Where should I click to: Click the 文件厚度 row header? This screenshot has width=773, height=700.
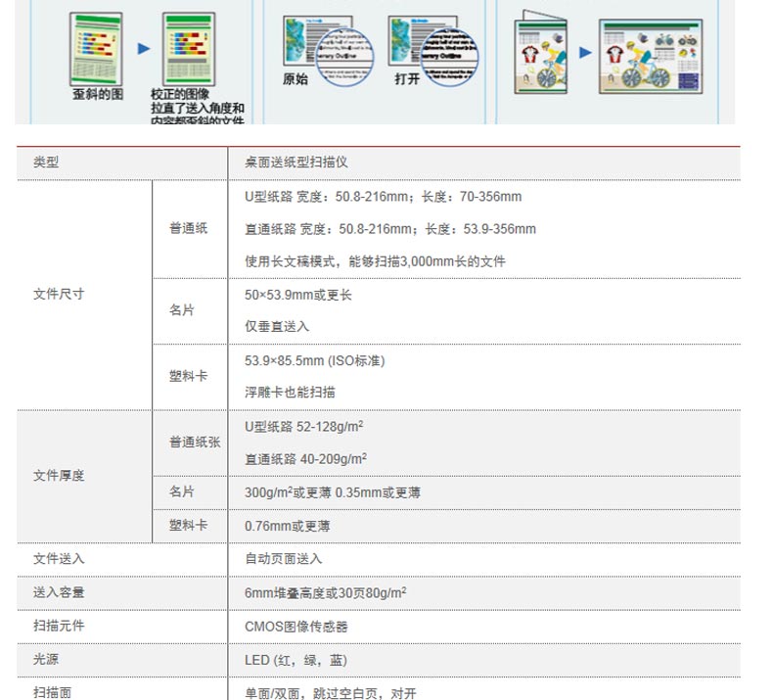point(59,475)
